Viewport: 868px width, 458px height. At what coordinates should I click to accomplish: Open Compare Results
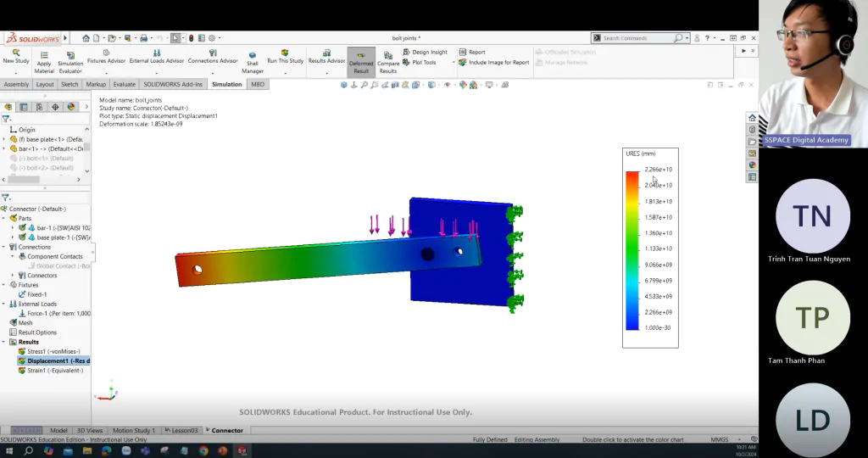388,63
